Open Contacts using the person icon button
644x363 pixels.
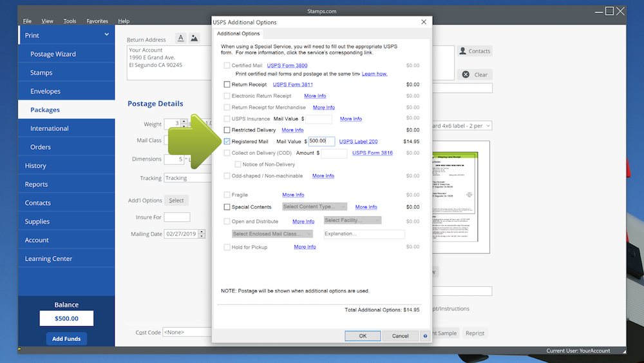point(475,51)
